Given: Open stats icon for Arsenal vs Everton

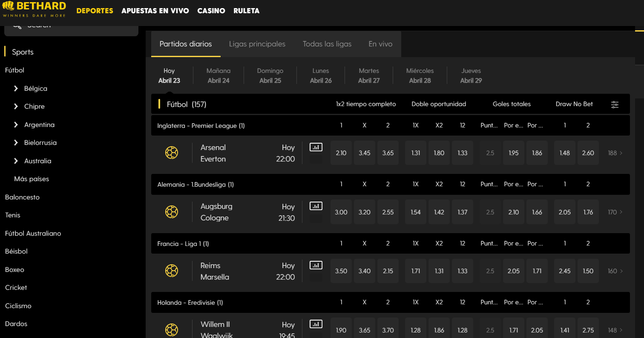Looking at the screenshot, I should (316, 147).
